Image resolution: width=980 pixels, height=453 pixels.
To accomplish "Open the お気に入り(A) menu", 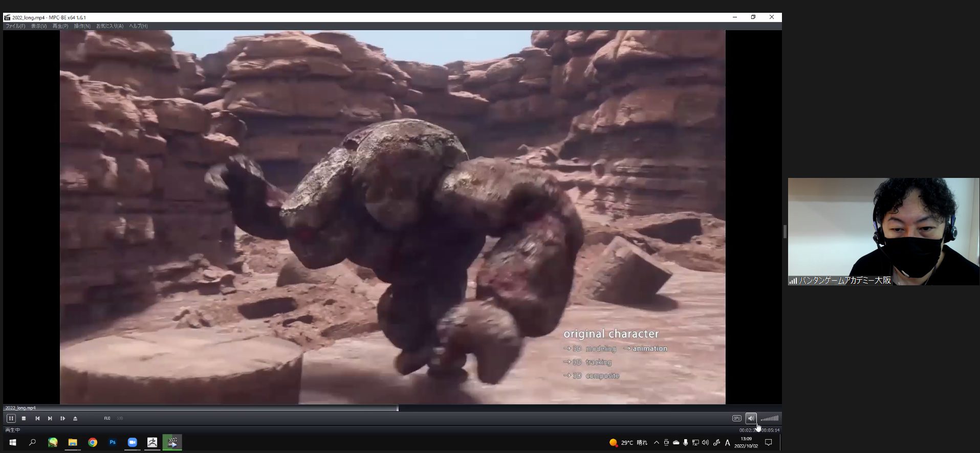I will 110,26.
